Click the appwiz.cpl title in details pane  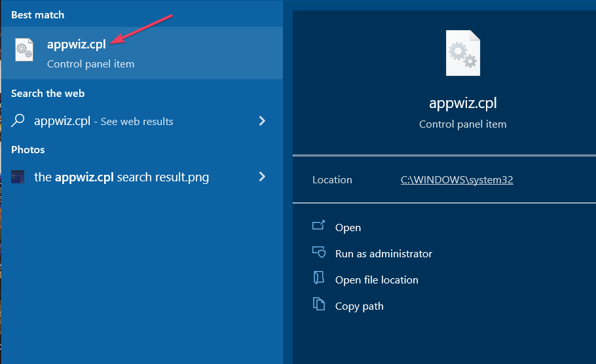(x=462, y=103)
